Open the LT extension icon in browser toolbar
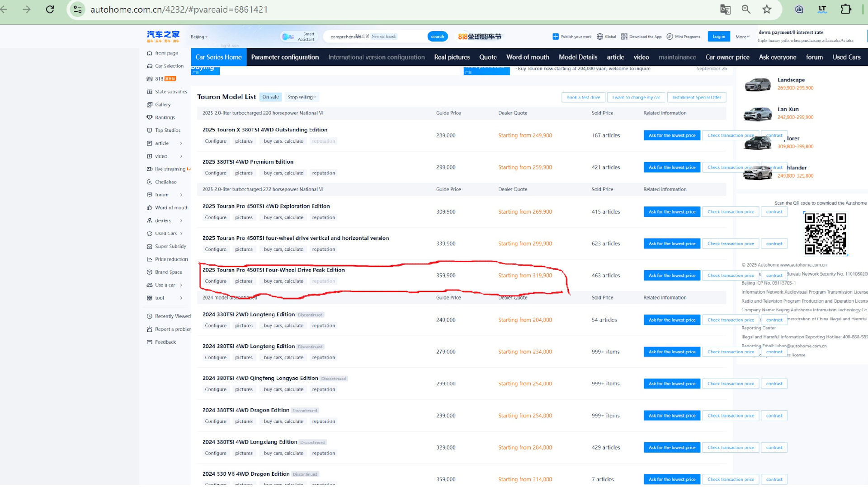The height and width of the screenshot is (487, 868). point(822,9)
